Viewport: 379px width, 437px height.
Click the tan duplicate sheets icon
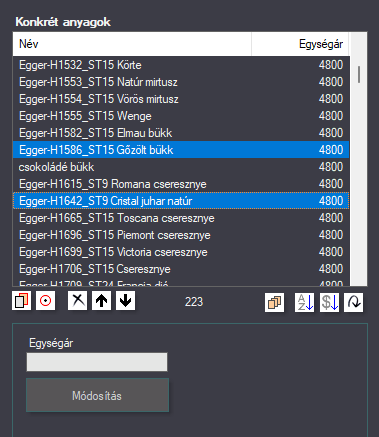point(274,303)
